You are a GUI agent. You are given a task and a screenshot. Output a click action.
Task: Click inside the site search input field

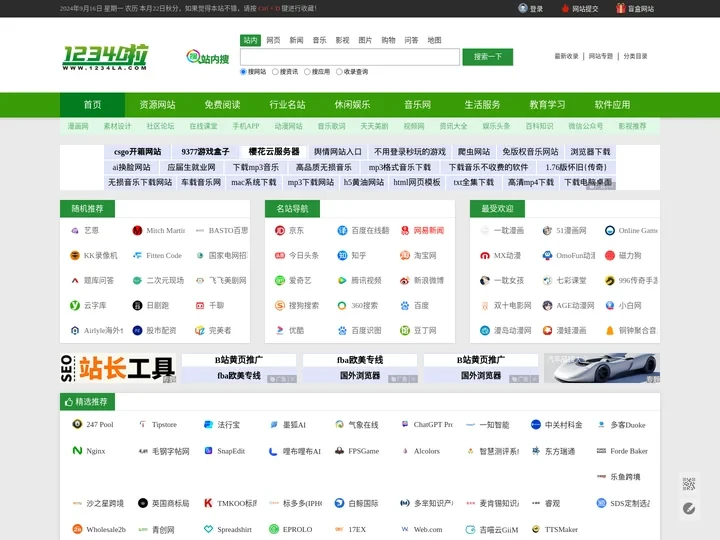point(349,57)
